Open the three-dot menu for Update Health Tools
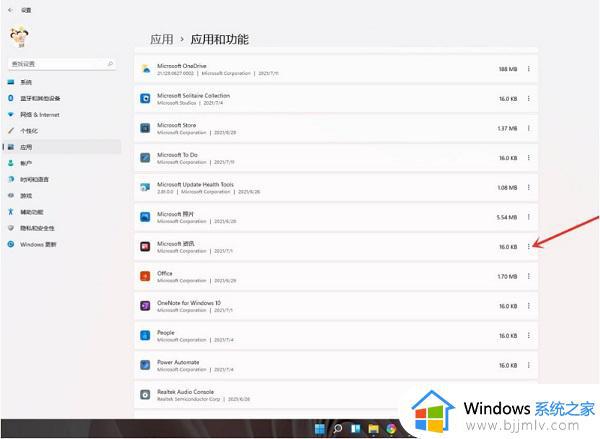 [529, 188]
